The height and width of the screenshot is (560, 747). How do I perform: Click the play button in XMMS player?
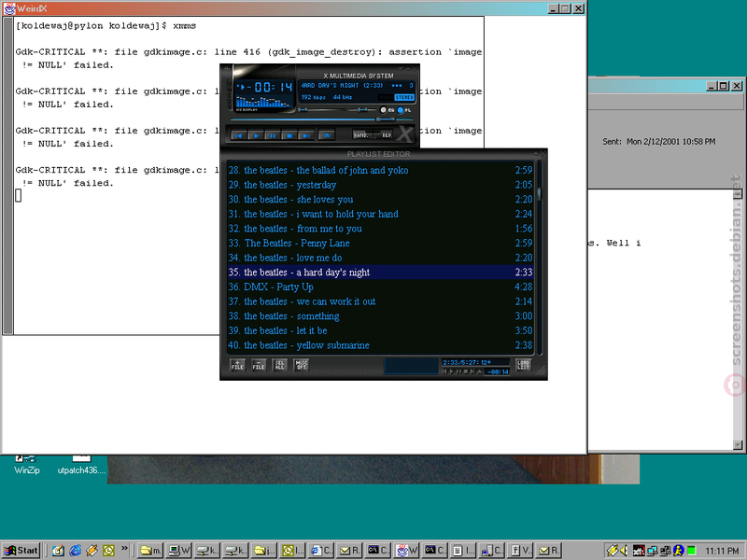click(256, 135)
